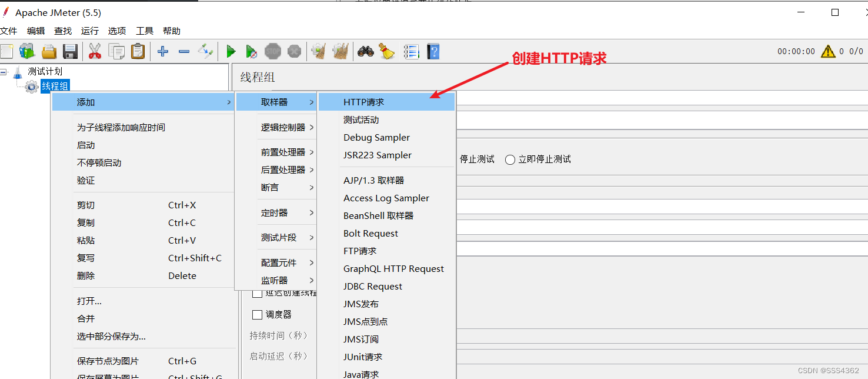Click the grey STOP icon
Image resolution: width=868 pixels, height=379 pixels.
click(x=273, y=51)
